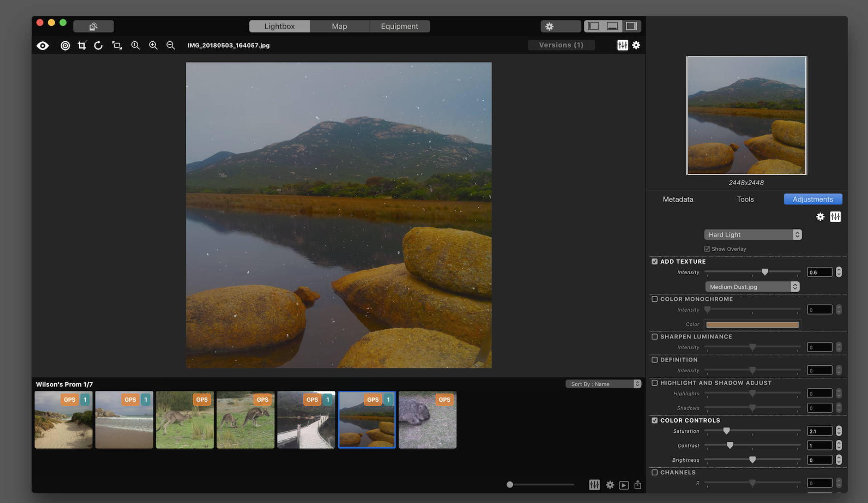Viewport: 868px width, 503px height.
Task: Toggle the eye preview icon
Action: (x=43, y=45)
